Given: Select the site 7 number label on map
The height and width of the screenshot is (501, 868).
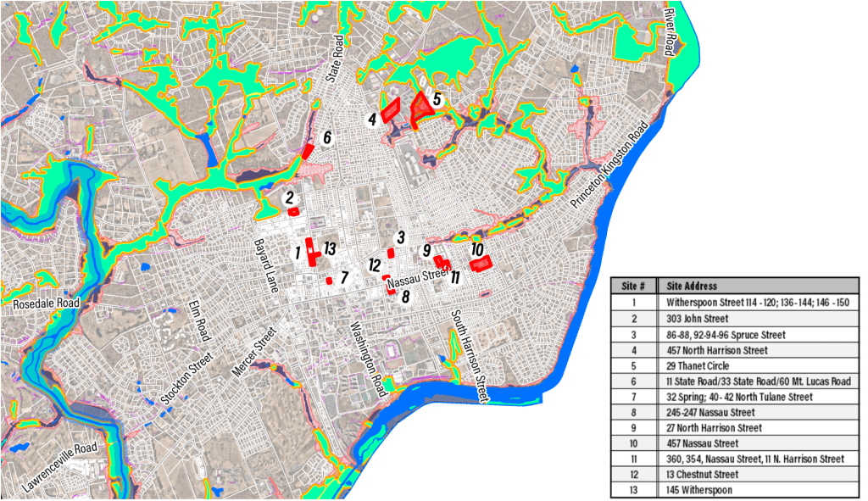Looking at the screenshot, I should pyautogui.click(x=344, y=277).
